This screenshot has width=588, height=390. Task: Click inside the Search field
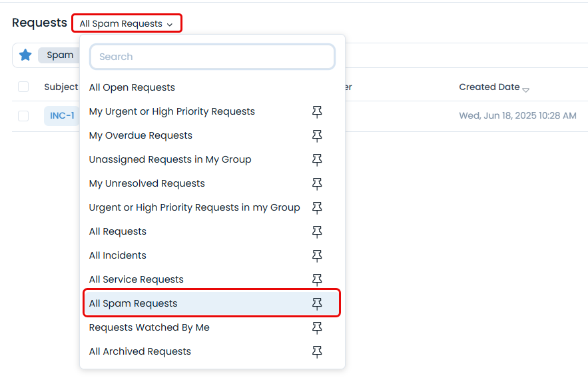[x=212, y=57]
